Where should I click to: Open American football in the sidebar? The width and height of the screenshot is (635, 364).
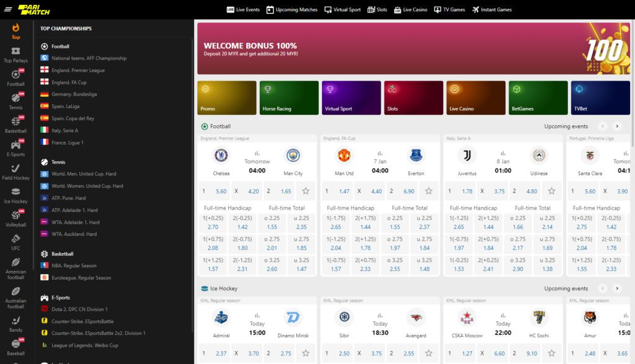click(16, 269)
